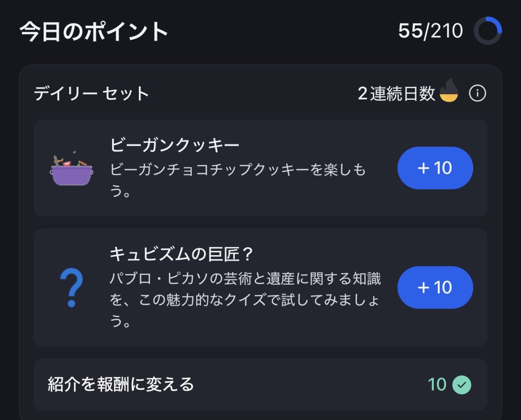Tap the blue question mark quiz icon
The image size is (521, 420).
(71, 288)
